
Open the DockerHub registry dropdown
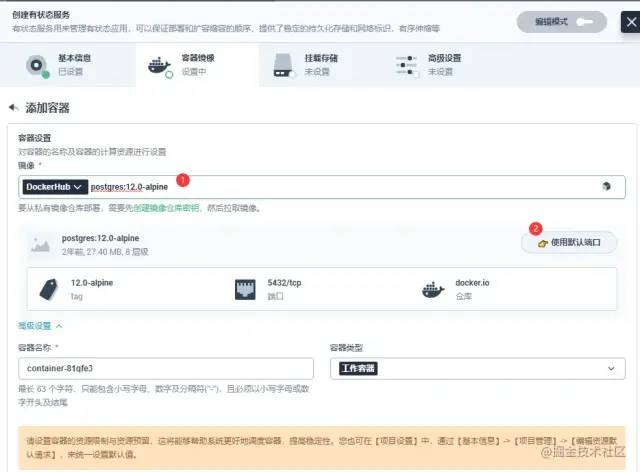point(55,187)
